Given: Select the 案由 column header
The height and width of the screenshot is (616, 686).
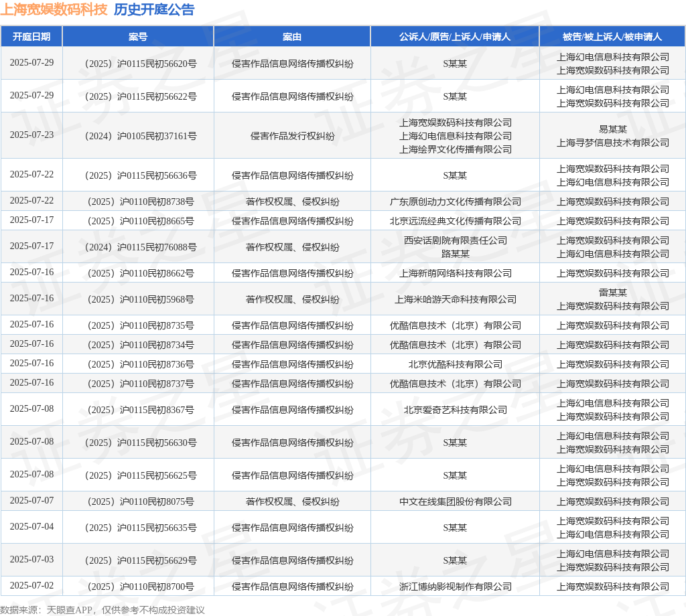Looking at the screenshot, I should point(292,37).
